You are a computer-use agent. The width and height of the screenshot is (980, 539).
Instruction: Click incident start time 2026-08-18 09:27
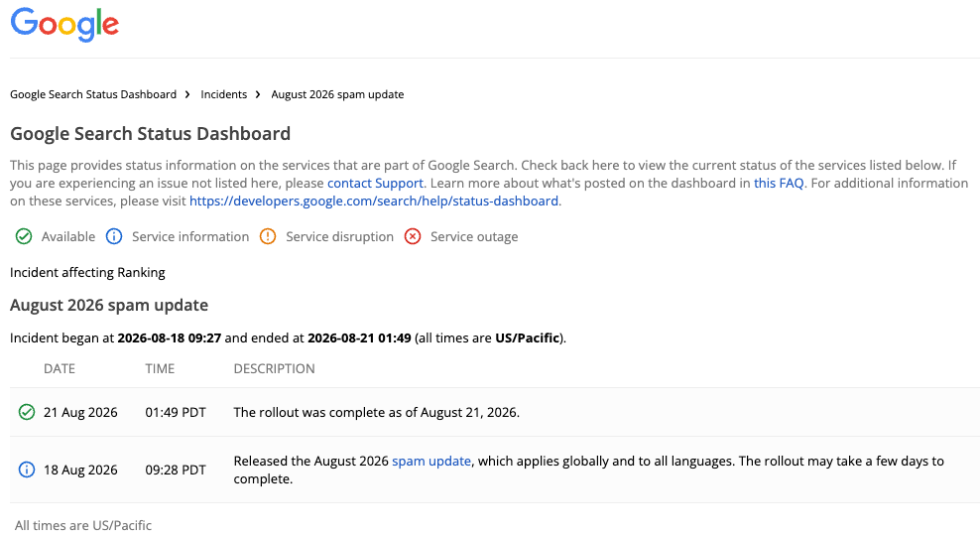point(170,338)
